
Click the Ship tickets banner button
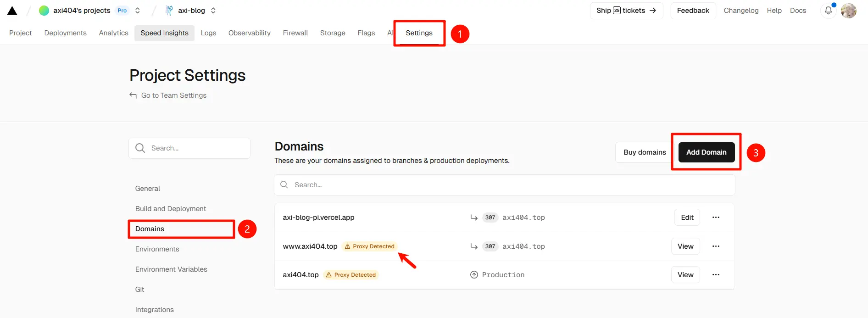pyautogui.click(x=626, y=11)
